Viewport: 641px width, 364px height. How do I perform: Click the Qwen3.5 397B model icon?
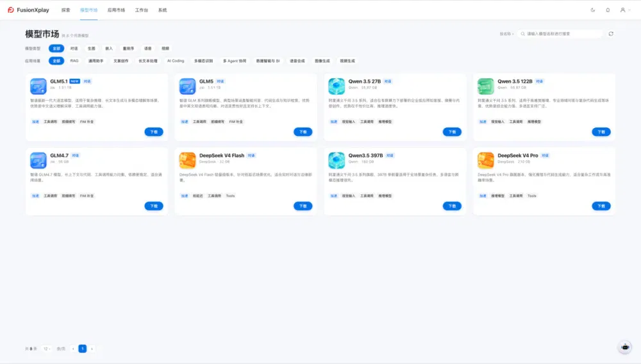point(337,160)
